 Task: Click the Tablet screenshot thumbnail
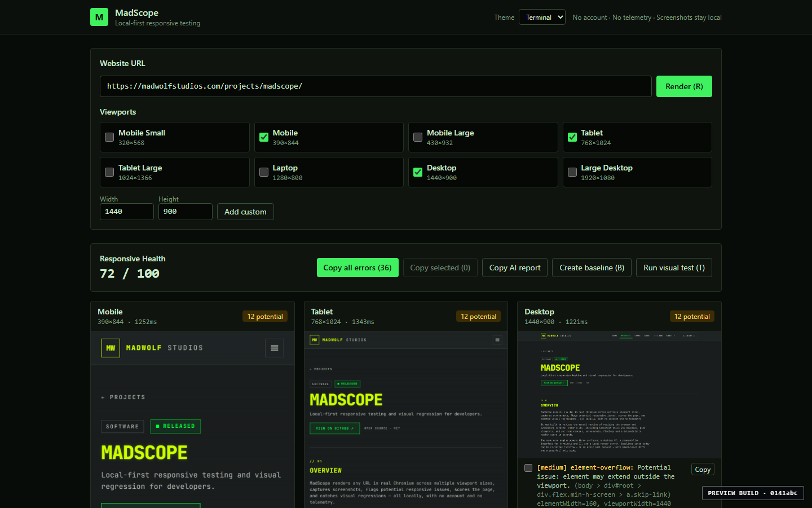coord(406,419)
